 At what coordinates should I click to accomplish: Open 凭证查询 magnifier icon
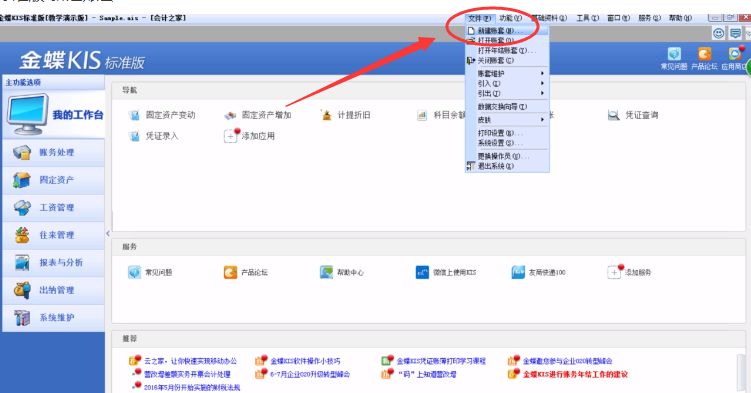(614, 115)
